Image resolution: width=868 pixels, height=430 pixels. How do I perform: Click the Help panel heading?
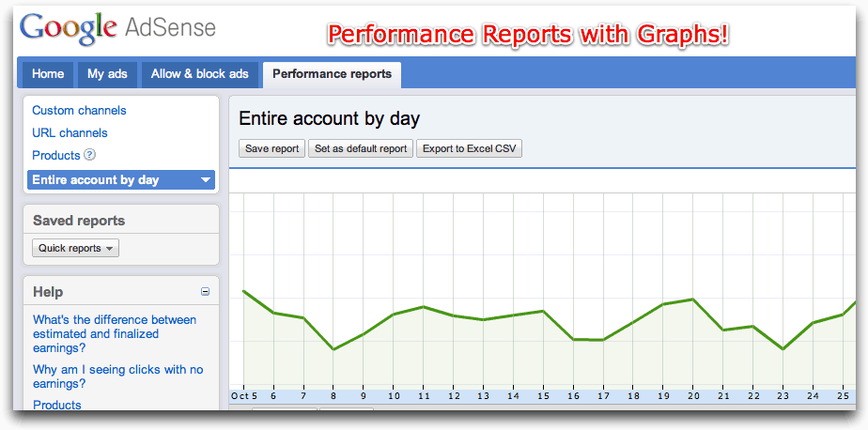tap(48, 292)
